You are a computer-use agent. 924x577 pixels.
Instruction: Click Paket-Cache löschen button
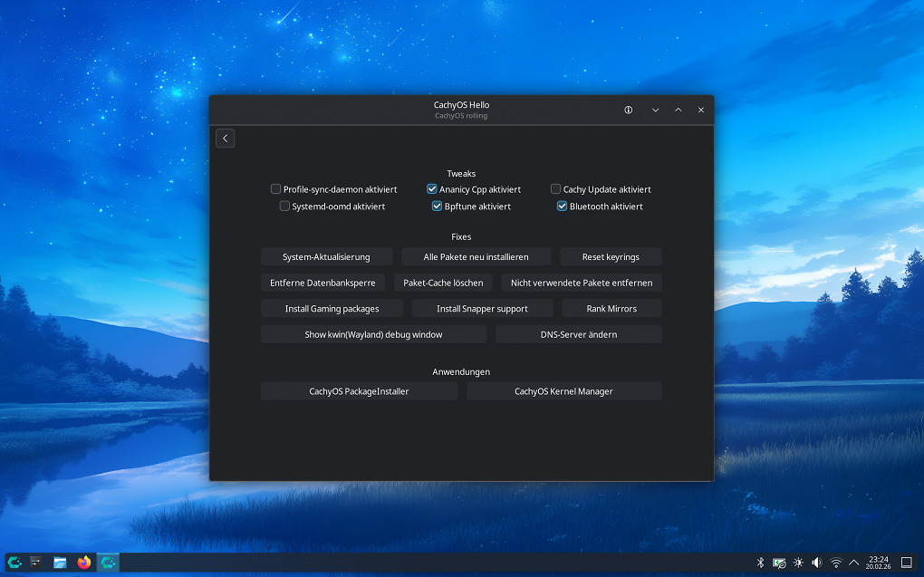(x=443, y=283)
